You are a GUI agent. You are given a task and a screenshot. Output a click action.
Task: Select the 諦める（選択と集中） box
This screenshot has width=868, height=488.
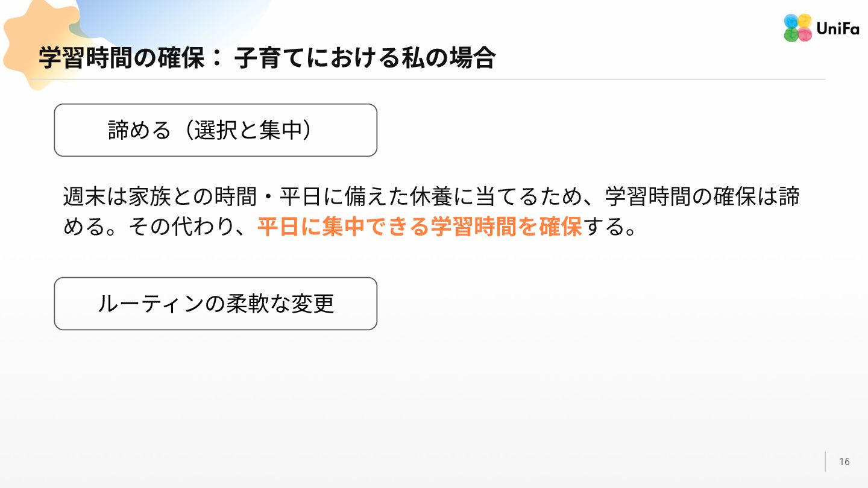215,130
